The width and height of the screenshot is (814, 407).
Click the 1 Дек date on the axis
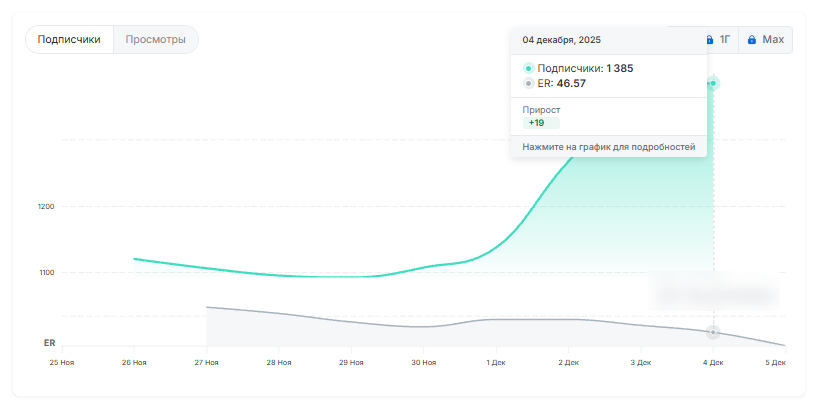496,362
